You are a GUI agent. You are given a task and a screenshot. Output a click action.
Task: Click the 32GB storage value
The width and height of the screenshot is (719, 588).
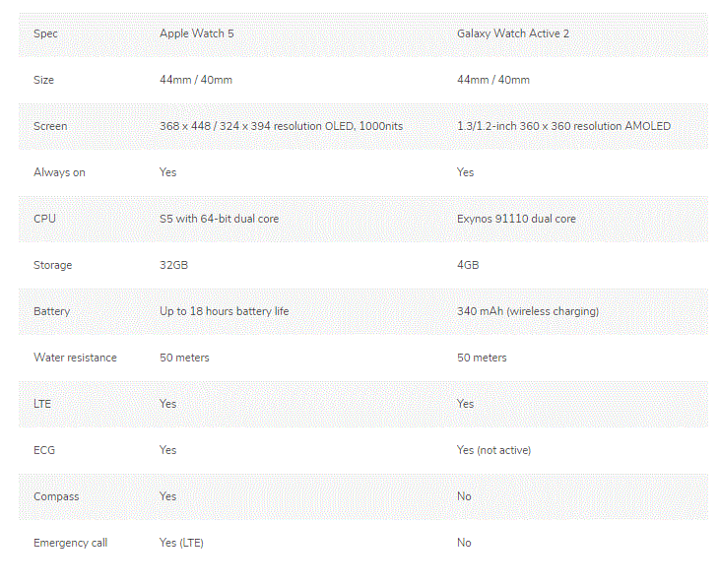point(173,265)
